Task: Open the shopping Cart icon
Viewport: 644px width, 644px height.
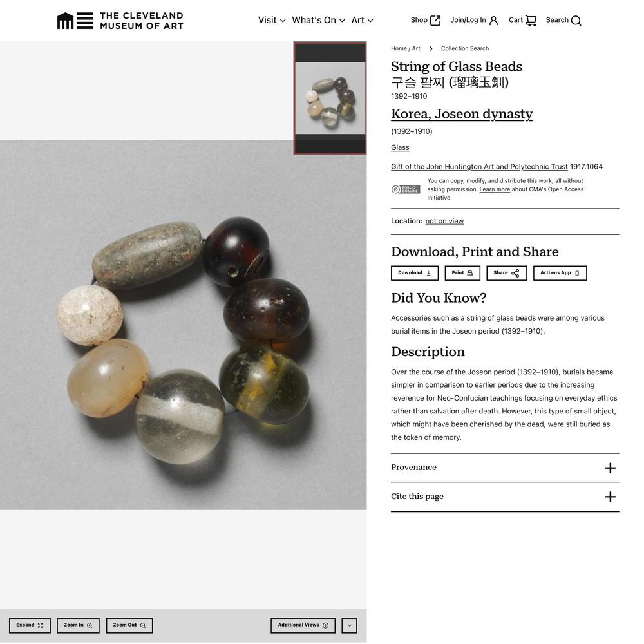Action: (531, 21)
